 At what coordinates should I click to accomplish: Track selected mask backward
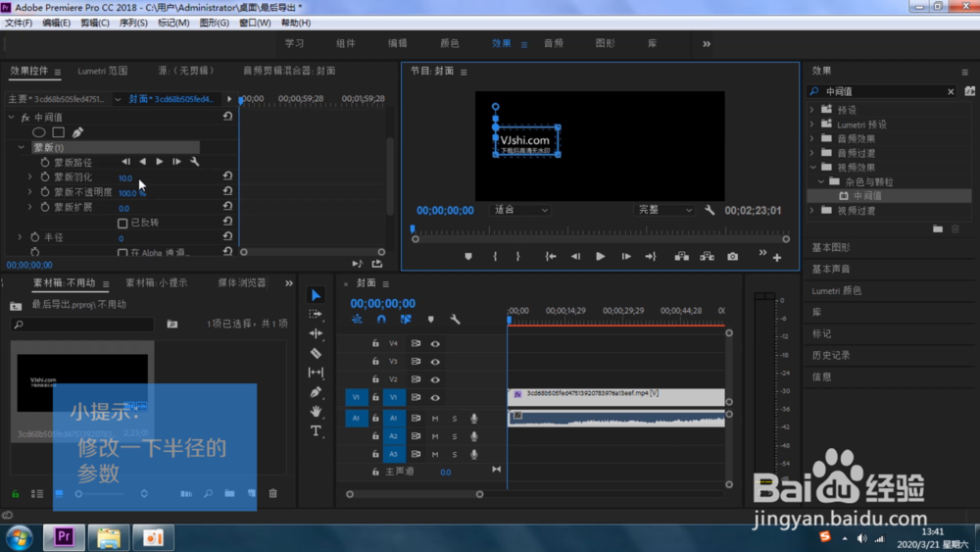[x=142, y=162]
